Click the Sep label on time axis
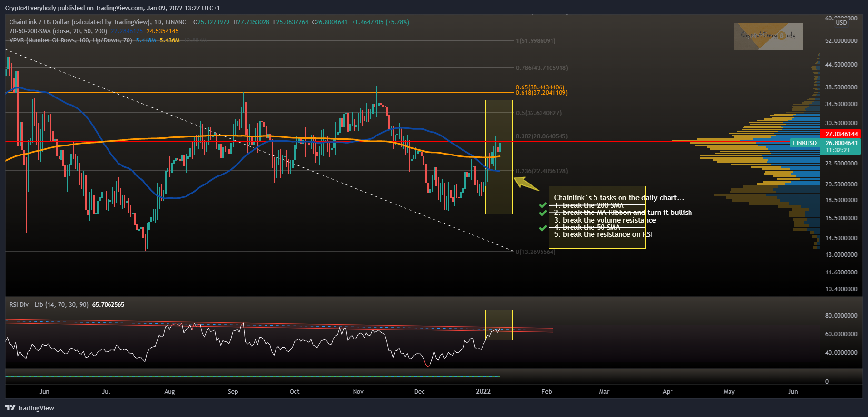Viewport: 868px width, 417px height. click(x=233, y=392)
